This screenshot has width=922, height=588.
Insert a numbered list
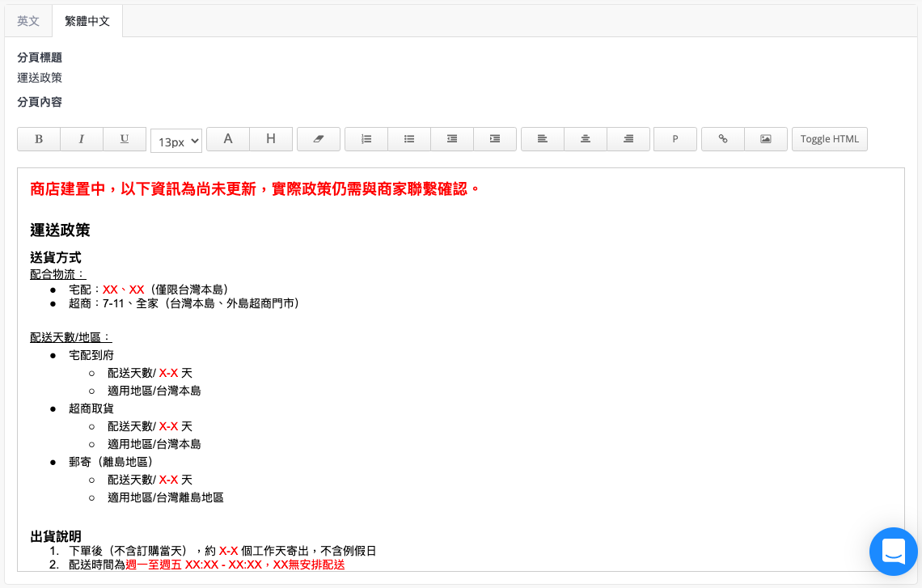[366, 139]
